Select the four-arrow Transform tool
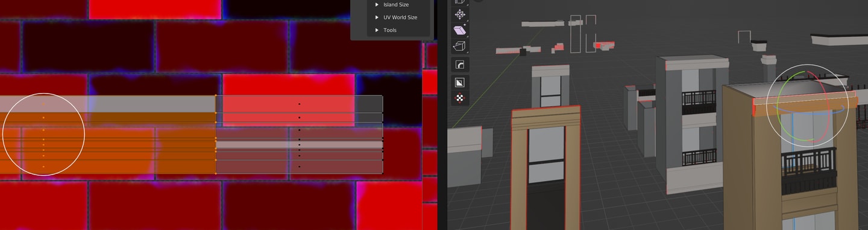The image size is (868, 230). pyautogui.click(x=460, y=14)
